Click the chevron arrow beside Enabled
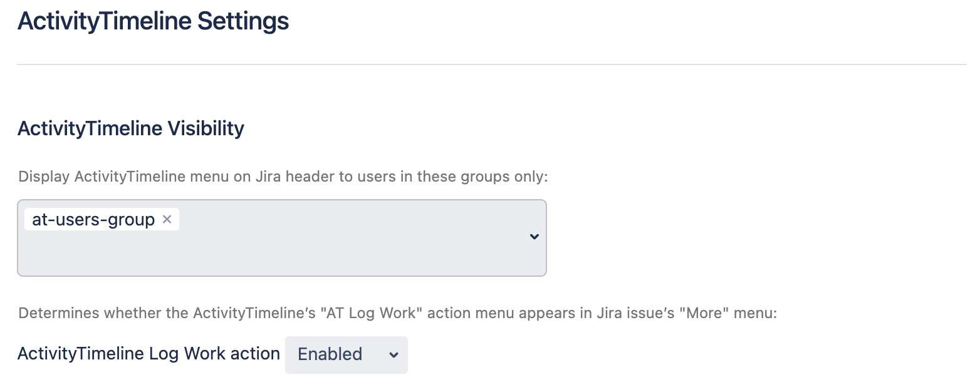Screen dimensions: 980x392 pos(394,355)
